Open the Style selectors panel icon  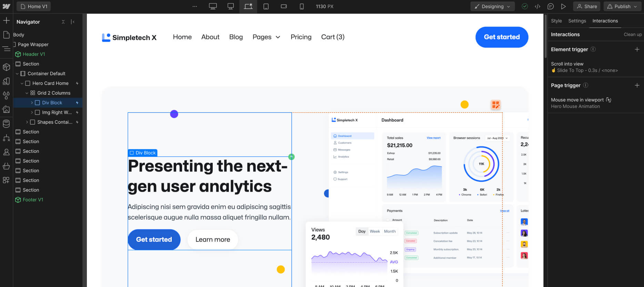[x=6, y=81]
